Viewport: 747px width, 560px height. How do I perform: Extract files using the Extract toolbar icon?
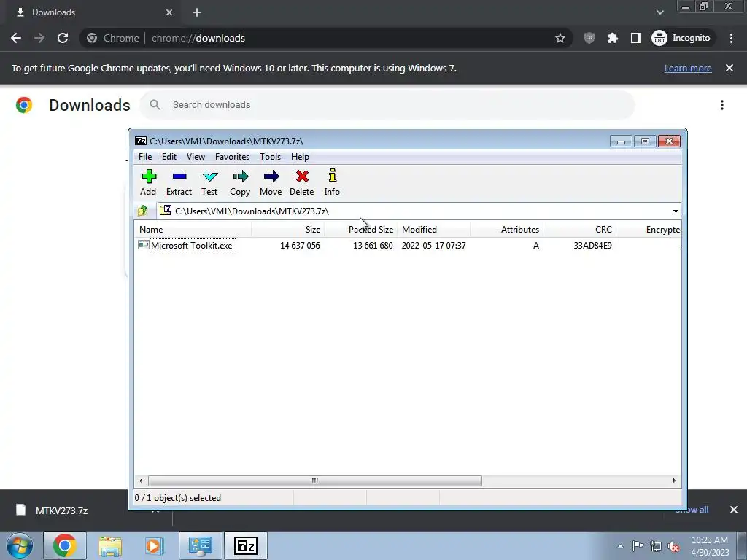click(179, 182)
